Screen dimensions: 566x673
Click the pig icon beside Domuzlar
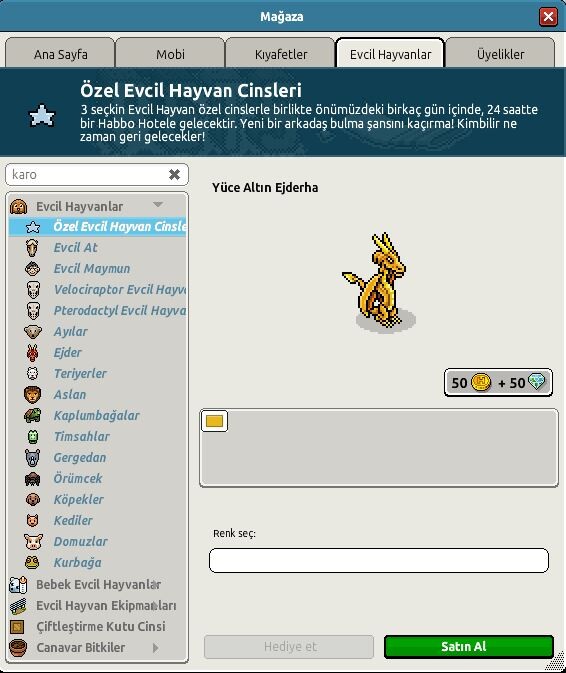click(33, 542)
